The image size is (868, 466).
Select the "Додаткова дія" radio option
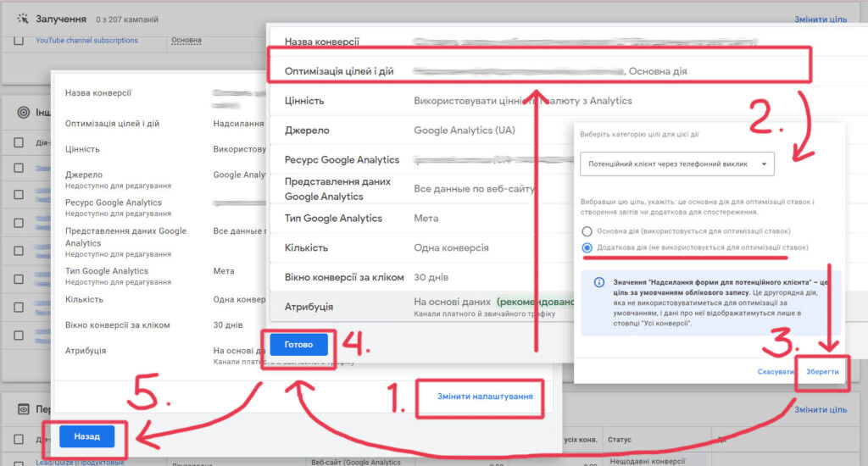pos(585,247)
